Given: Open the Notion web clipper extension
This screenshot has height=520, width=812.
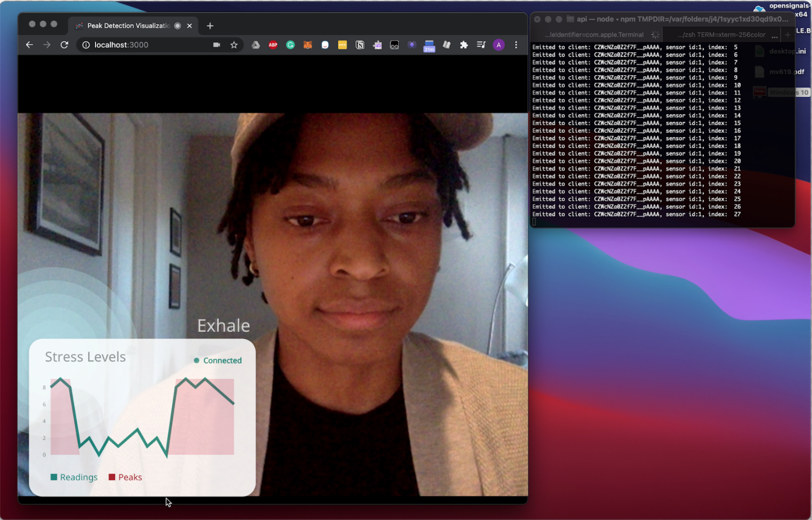Looking at the screenshot, I should coord(360,45).
